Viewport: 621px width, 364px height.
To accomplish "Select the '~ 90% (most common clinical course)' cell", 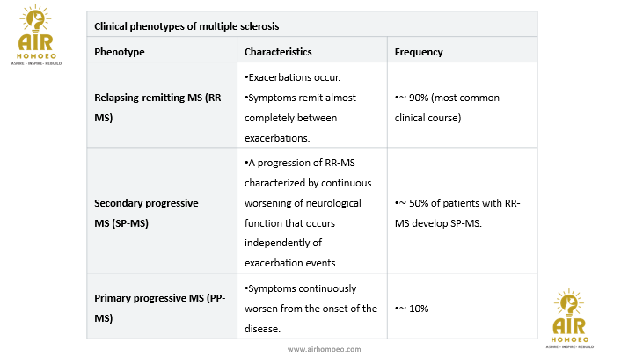I will (x=447, y=107).
